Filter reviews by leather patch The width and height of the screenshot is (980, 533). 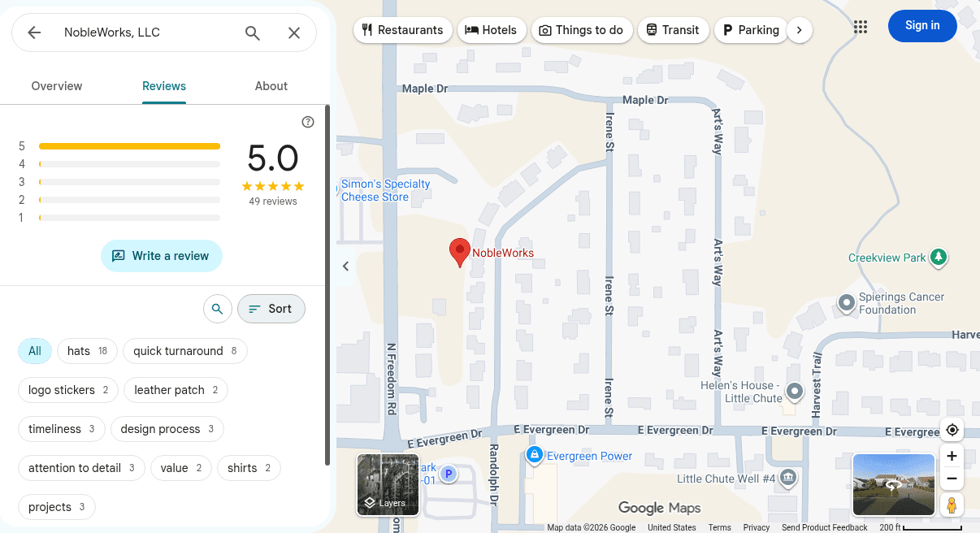point(176,390)
